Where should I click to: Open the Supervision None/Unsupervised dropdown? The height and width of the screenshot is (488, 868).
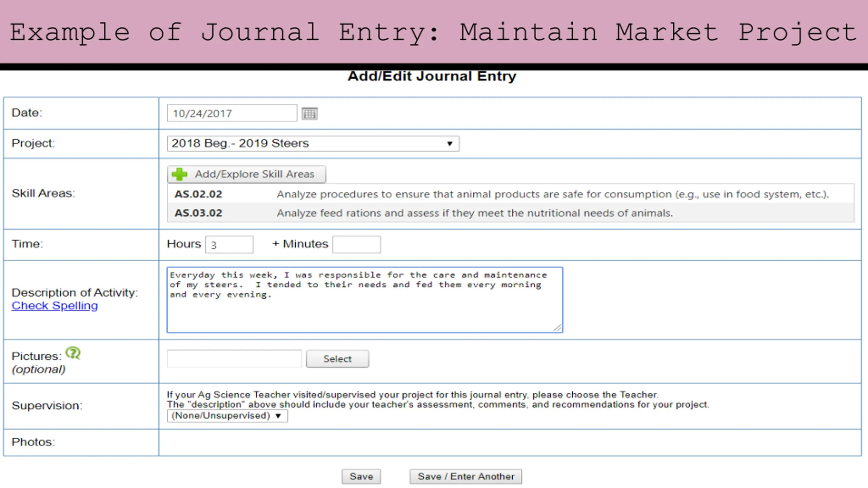click(x=227, y=416)
